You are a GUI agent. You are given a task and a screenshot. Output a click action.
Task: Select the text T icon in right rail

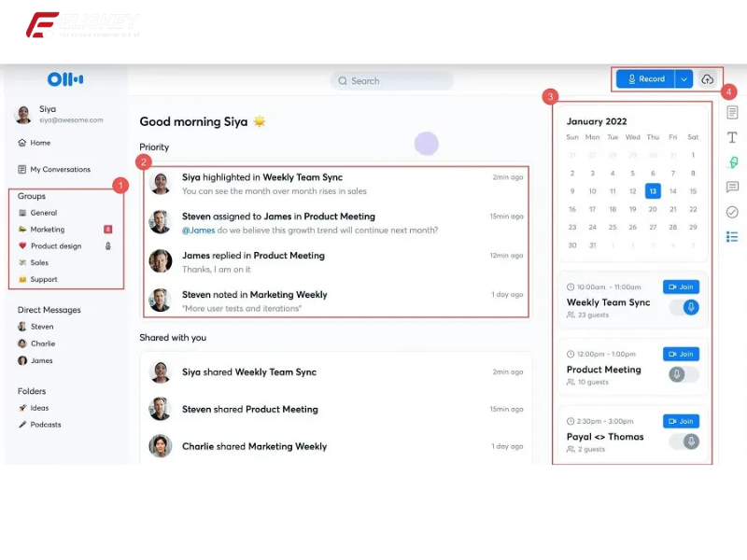pyautogui.click(x=732, y=137)
